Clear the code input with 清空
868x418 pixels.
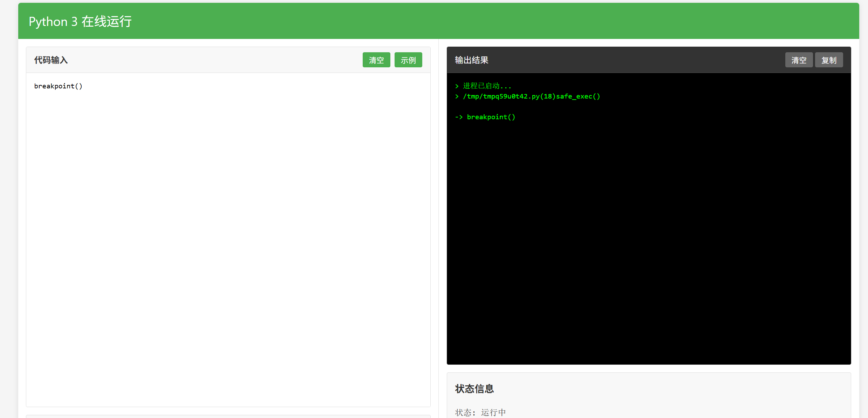(x=376, y=60)
